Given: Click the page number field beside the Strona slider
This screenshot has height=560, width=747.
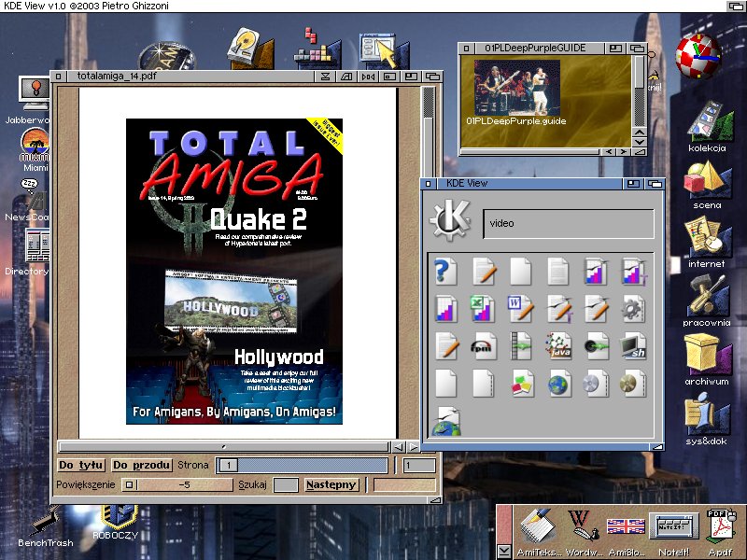Looking at the screenshot, I should click(419, 465).
